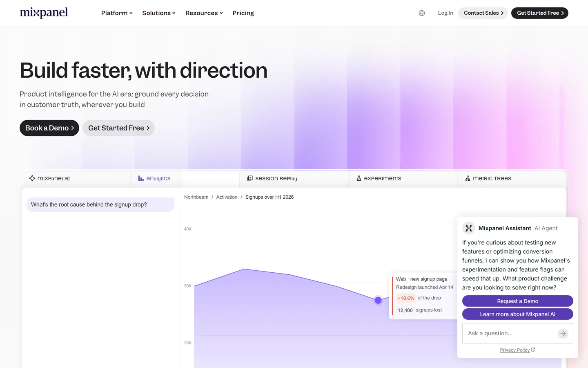
Task: Switch to the Experiments tab
Action: (403, 179)
